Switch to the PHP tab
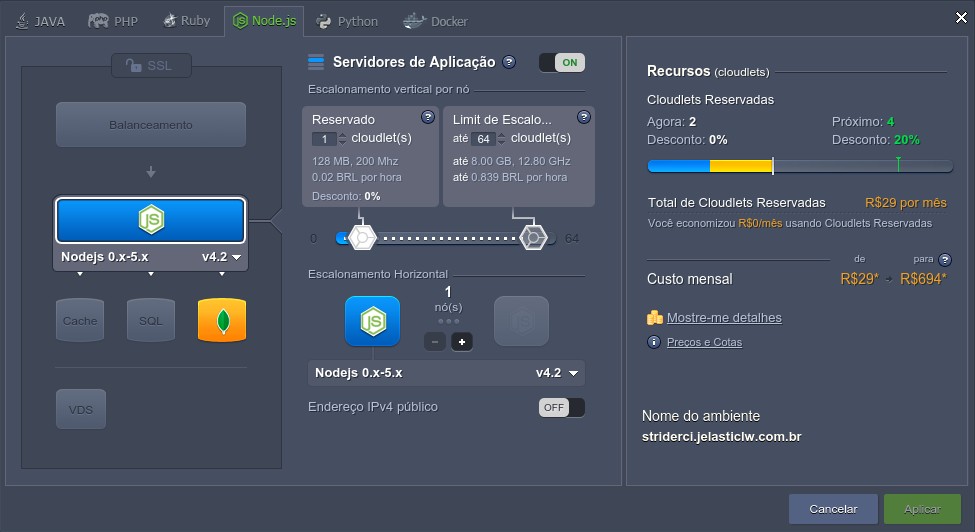The height and width of the screenshot is (532, 975). (113, 21)
